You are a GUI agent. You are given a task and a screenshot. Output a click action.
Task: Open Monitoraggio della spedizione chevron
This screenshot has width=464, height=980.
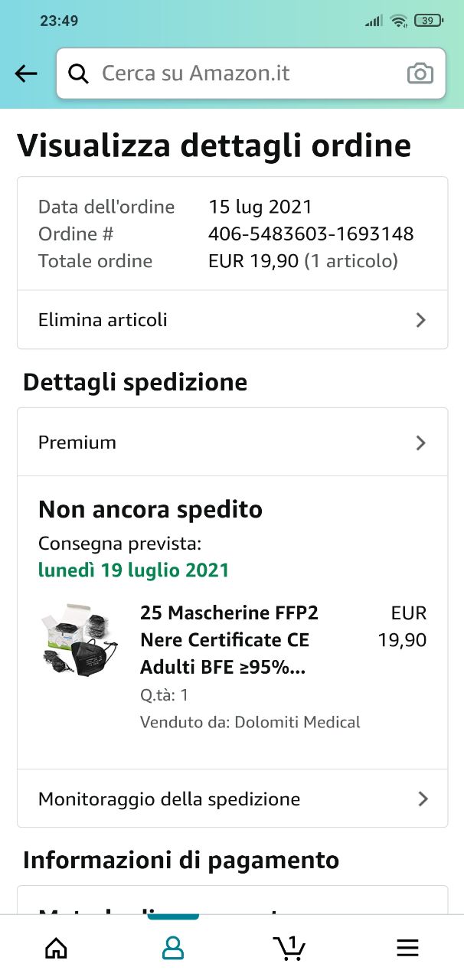pyautogui.click(x=422, y=799)
